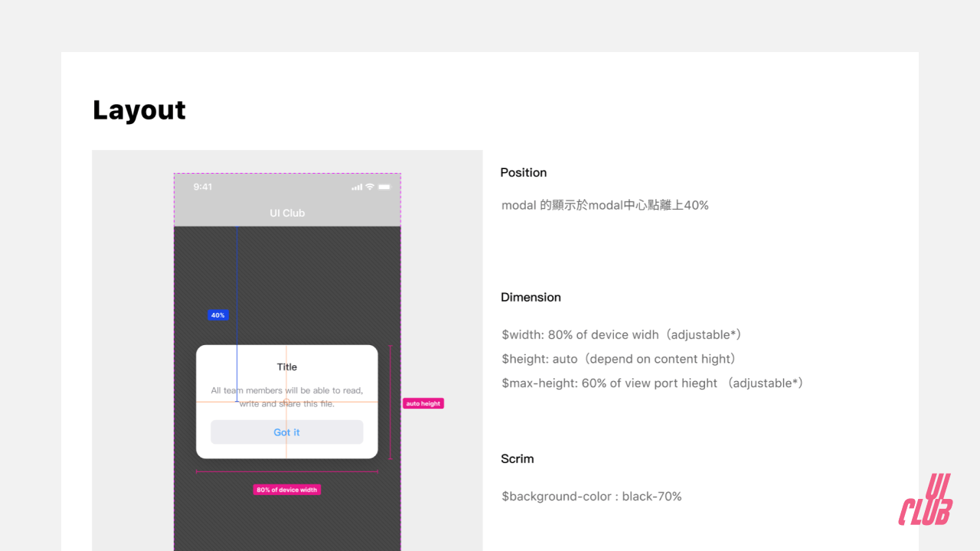Viewport: 980px width, 551px height.
Task: Click the Title text inside the modal
Action: click(287, 367)
